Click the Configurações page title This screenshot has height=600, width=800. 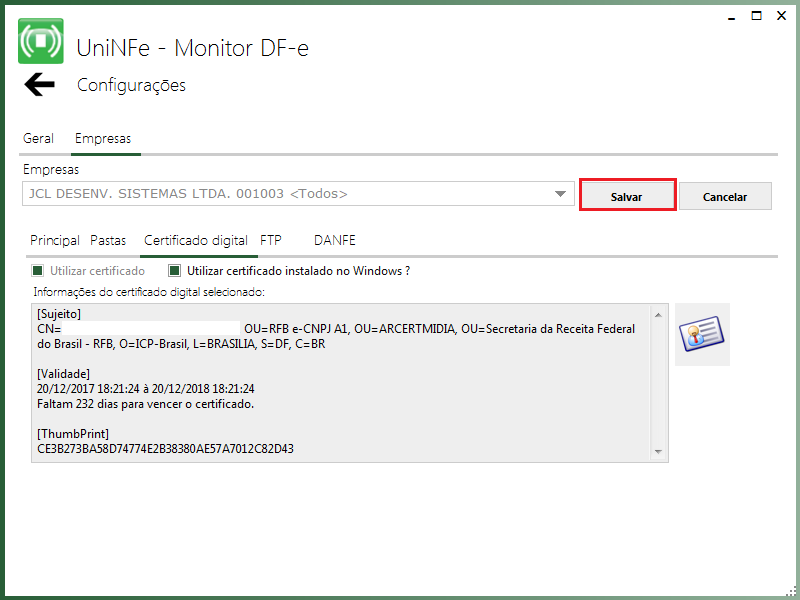pyautogui.click(x=131, y=85)
